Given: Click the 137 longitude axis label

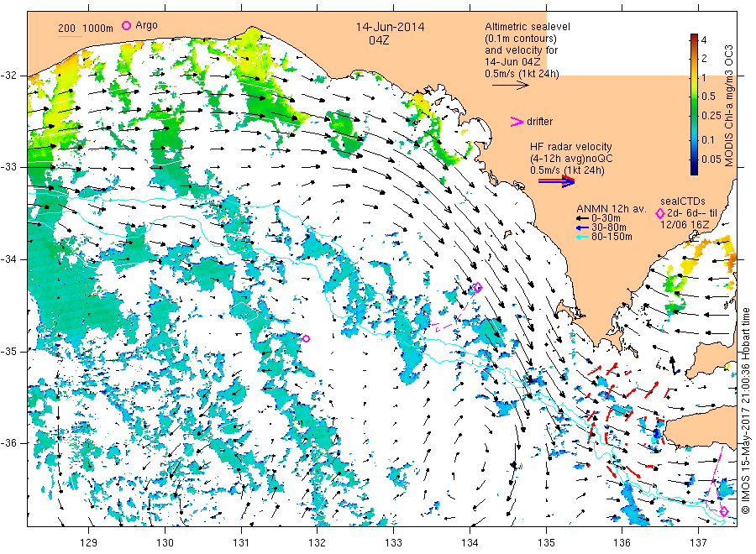Looking at the screenshot, I should (698, 543).
